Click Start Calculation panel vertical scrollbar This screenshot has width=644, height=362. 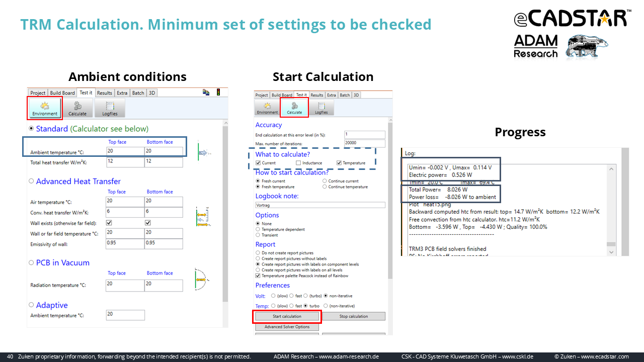click(389, 200)
